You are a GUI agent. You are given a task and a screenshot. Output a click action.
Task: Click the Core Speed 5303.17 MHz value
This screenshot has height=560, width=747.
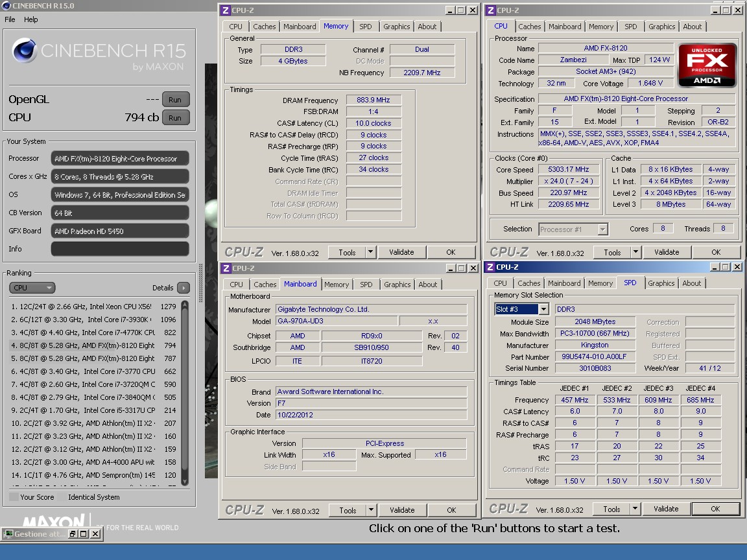568,169
